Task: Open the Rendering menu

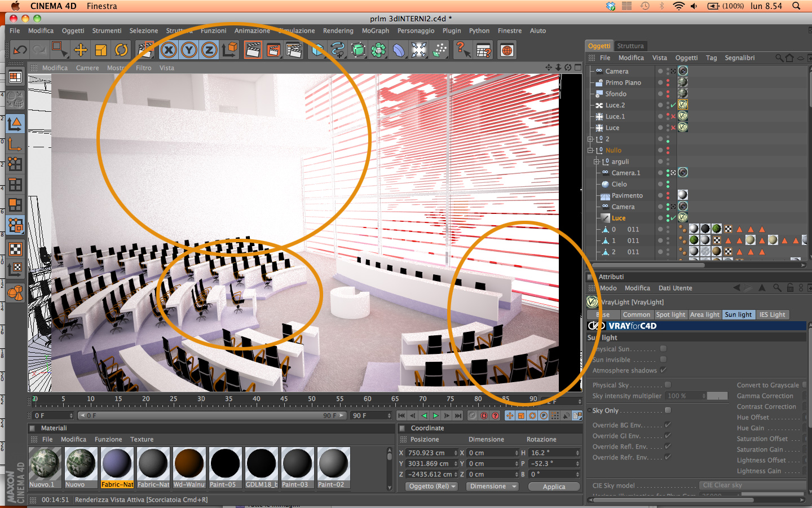Action: 338,30
